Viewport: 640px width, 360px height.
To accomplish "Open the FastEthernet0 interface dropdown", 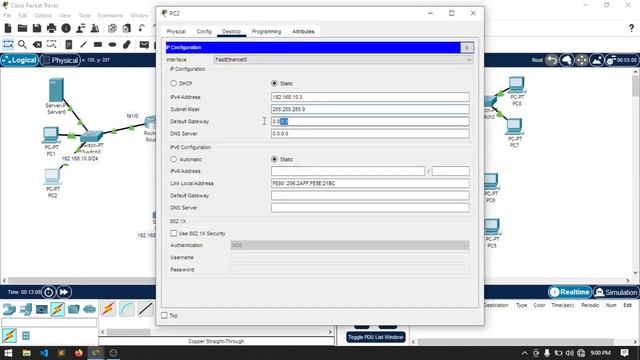I will point(343,60).
